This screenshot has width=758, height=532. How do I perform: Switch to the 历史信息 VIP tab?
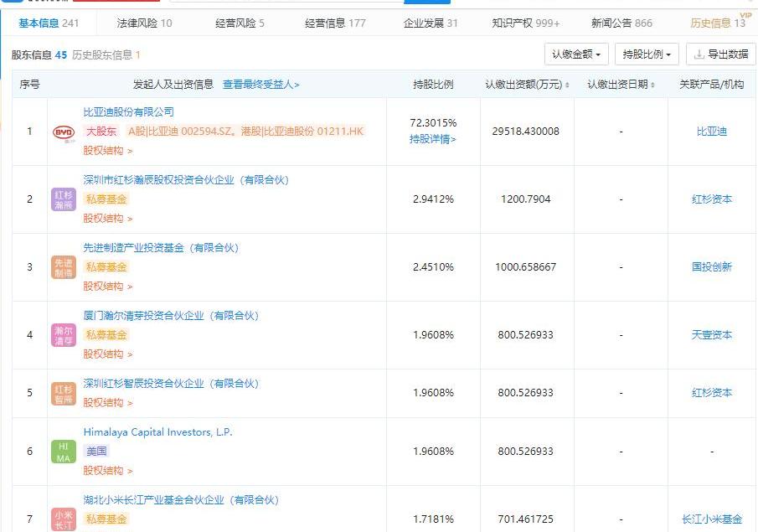pyautogui.click(x=718, y=23)
